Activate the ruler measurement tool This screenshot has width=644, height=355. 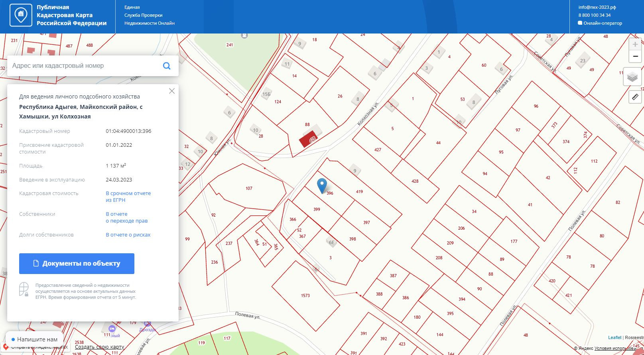click(635, 97)
